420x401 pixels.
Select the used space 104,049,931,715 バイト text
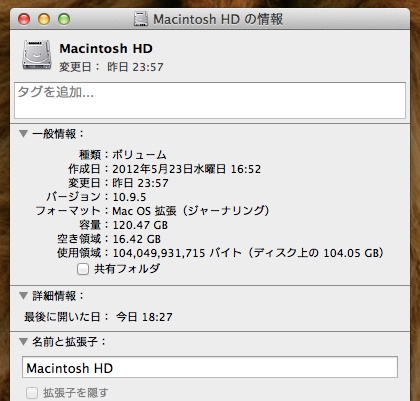click(177, 253)
